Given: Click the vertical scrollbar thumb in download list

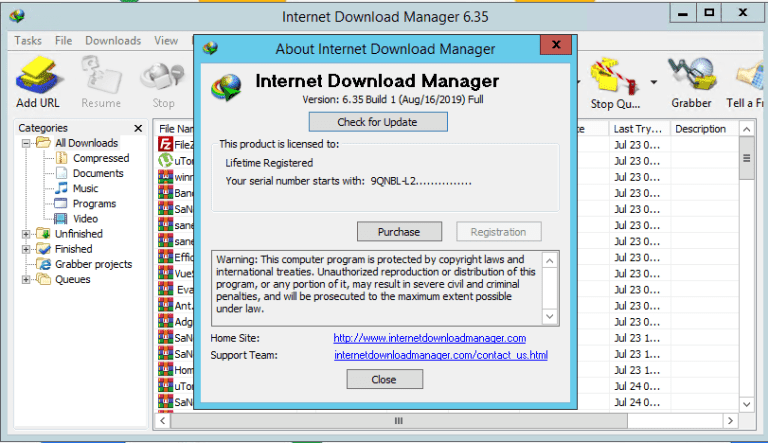Looking at the screenshot, I should pos(746,158).
